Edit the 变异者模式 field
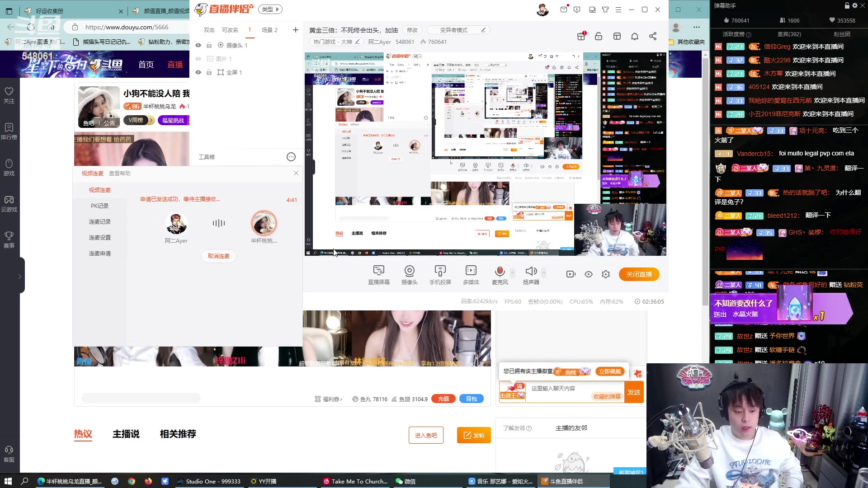This screenshot has height=488, width=868. pos(458,30)
